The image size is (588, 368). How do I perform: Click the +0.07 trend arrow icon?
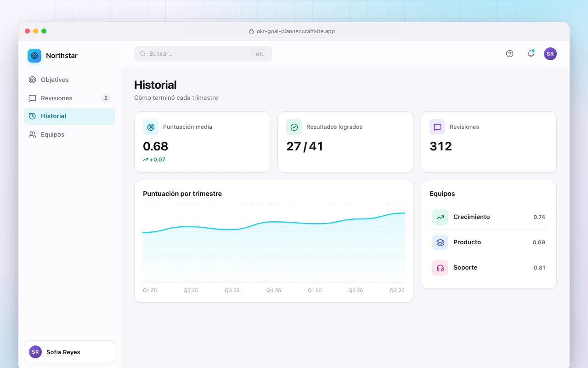[146, 160]
